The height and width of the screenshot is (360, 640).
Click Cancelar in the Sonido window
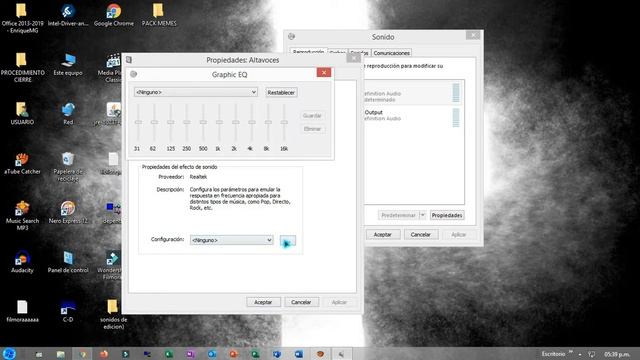click(x=420, y=235)
